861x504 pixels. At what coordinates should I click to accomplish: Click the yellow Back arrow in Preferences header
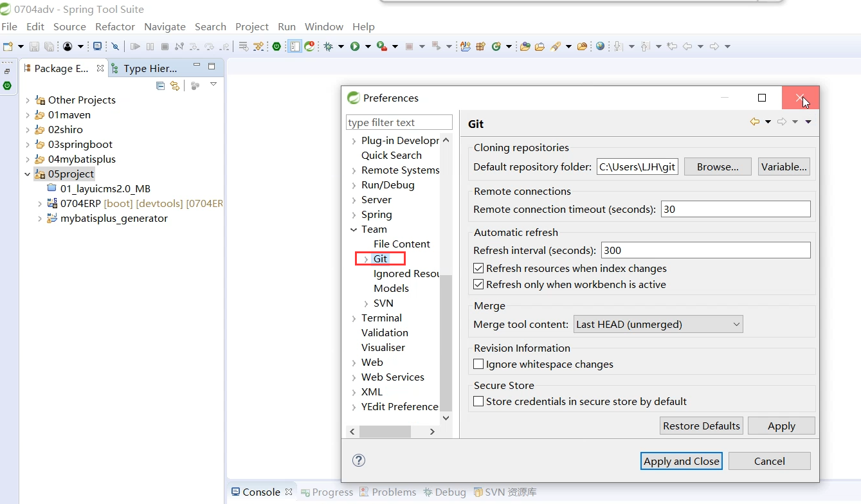pyautogui.click(x=755, y=122)
